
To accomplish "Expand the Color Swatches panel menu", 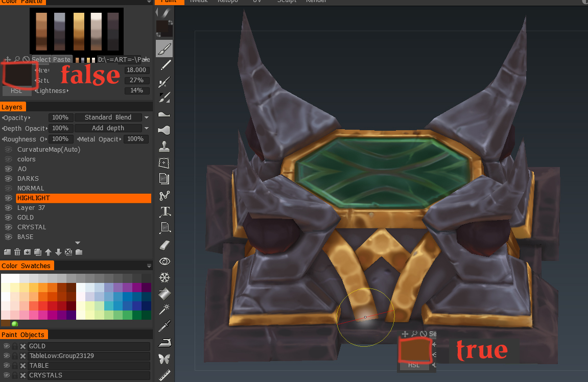I will click(149, 266).
